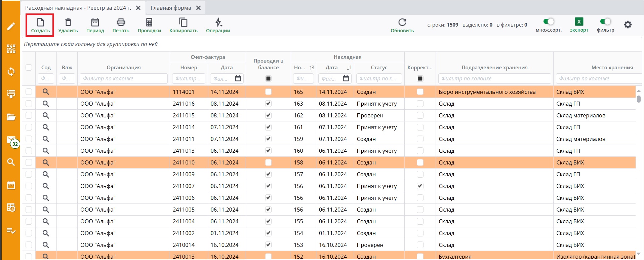
Task: Open Проводки calculator icon
Action: coord(149,23)
